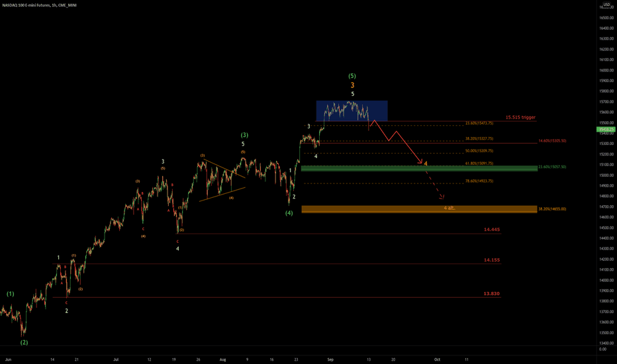Click 14500.00 on the price axis
The width and height of the screenshot is (617, 364).
click(606, 228)
